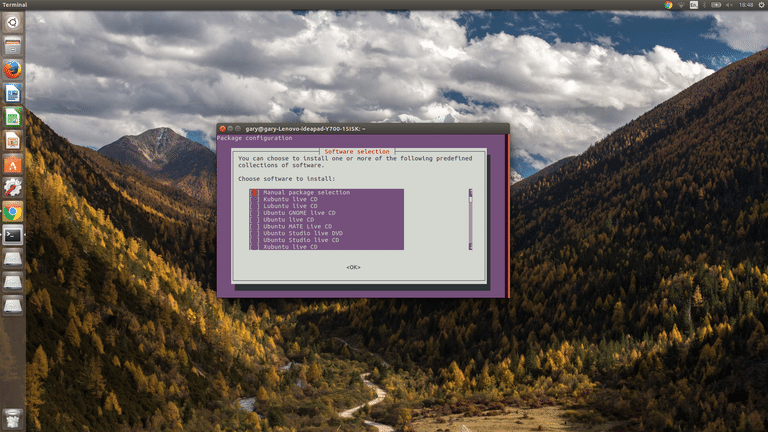Launch Firefox from the launcher
Screen dimensions: 768x432
pyautogui.click(x=12, y=71)
